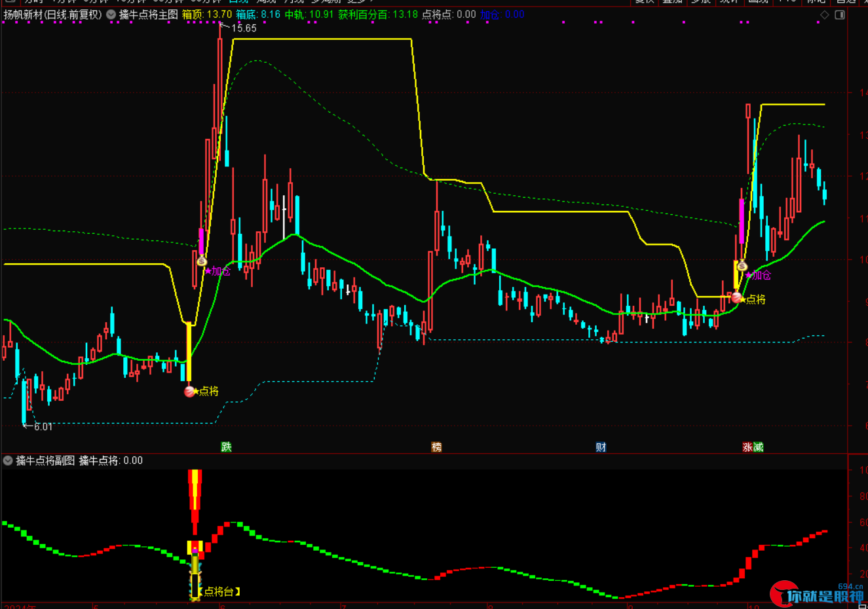The height and width of the screenshot is (609, 868).
Task: Click the green 跌 event marker
Action: (x=227, y=447)
